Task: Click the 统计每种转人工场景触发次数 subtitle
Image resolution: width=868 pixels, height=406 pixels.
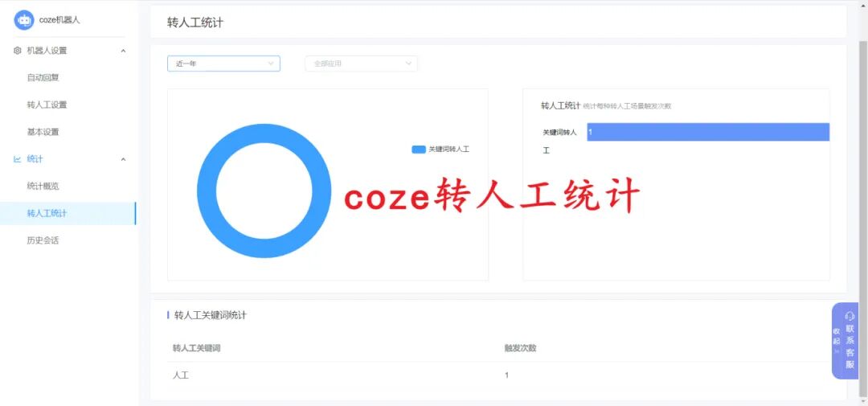Action: point(627,106)
